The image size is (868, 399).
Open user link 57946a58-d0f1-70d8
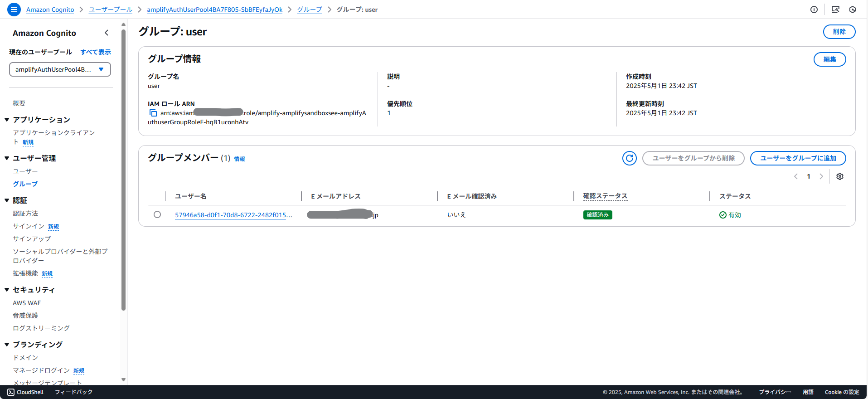click(233, 215)
